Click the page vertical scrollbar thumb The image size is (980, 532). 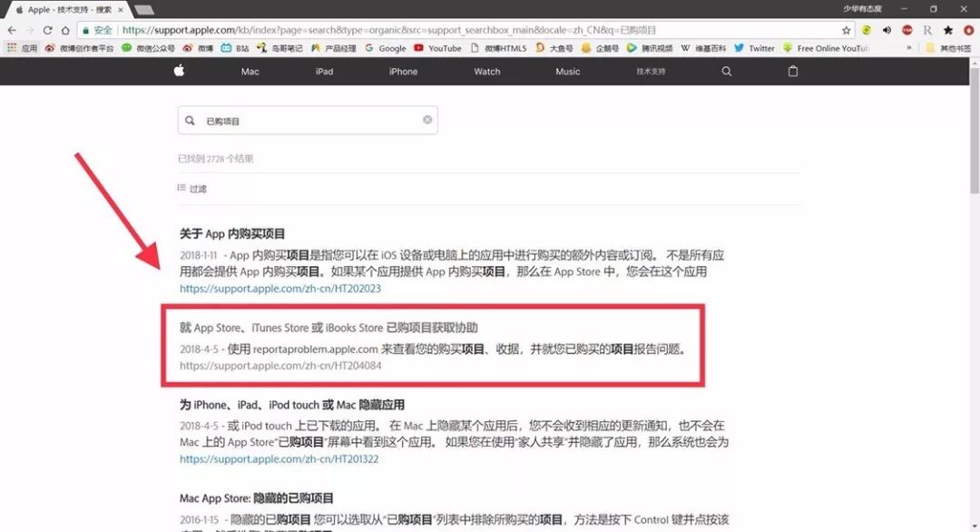[975, 130]
